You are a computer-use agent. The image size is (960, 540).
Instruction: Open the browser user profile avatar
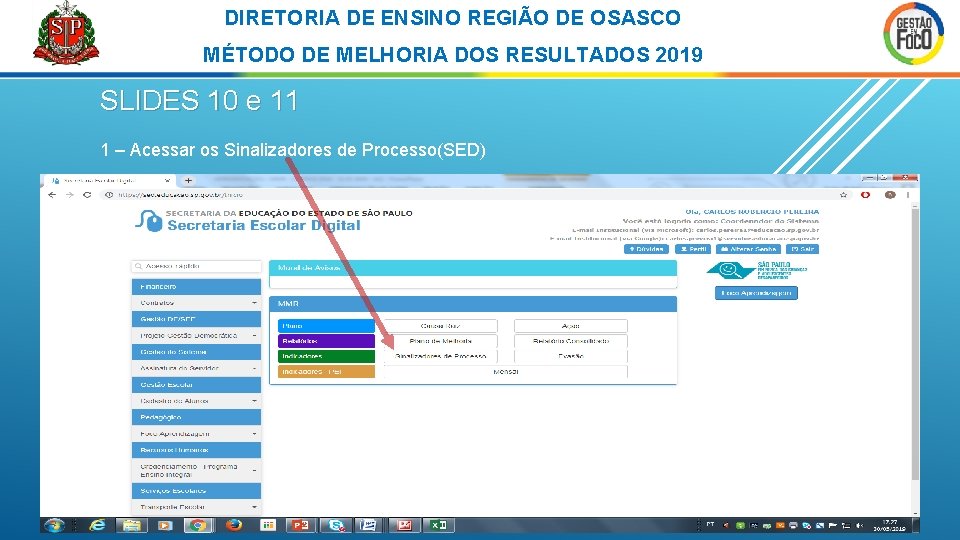(890, 195)
